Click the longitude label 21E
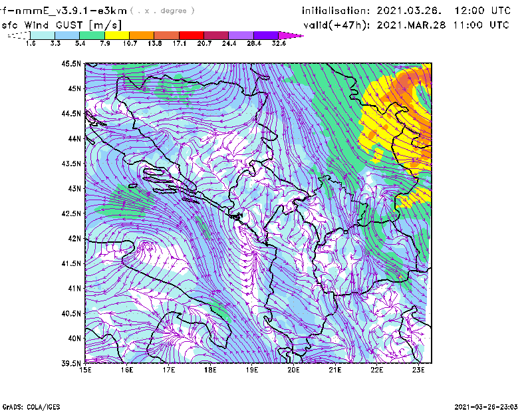This screenshot has width=532, height=411. (335, 370)
